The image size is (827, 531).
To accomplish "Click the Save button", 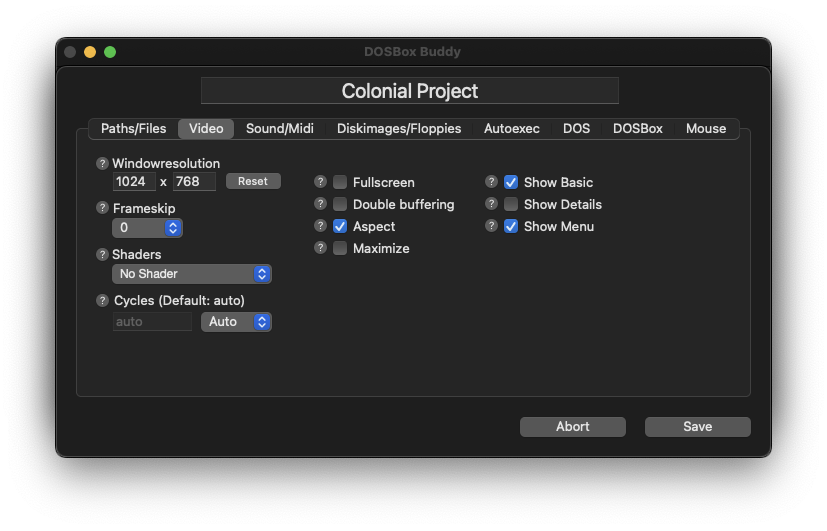I will [x=698, y=427].
